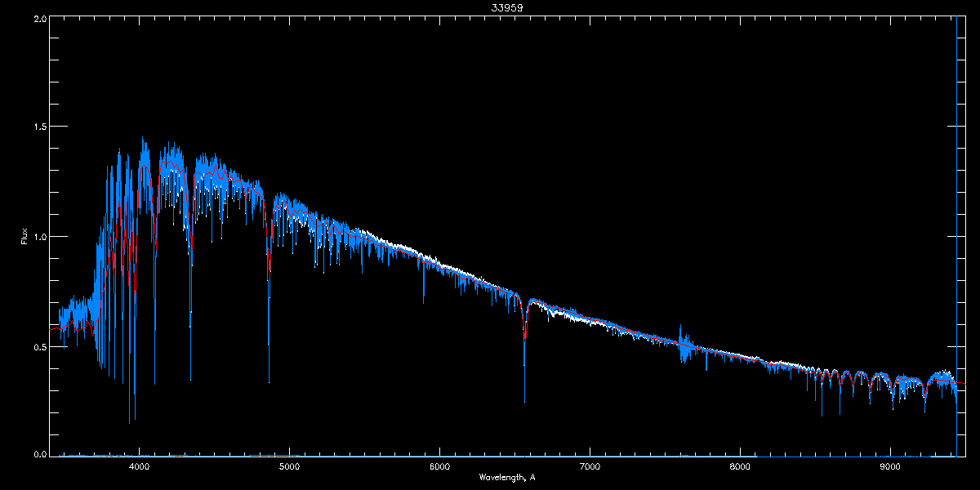Click the 1.5 flux tick label

tap(39, 127)
